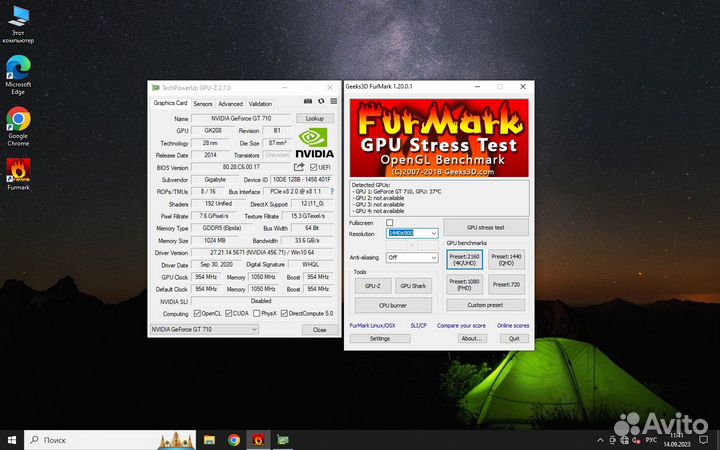Open Этот компьютер desktop icon
Screen dimensions: 720x450
click(18, 23)
